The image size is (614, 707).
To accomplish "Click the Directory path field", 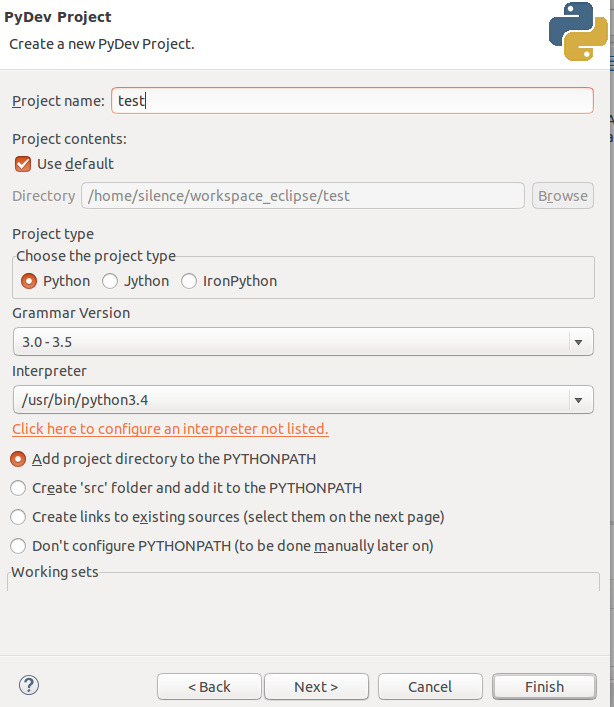I will coord(302,196).
